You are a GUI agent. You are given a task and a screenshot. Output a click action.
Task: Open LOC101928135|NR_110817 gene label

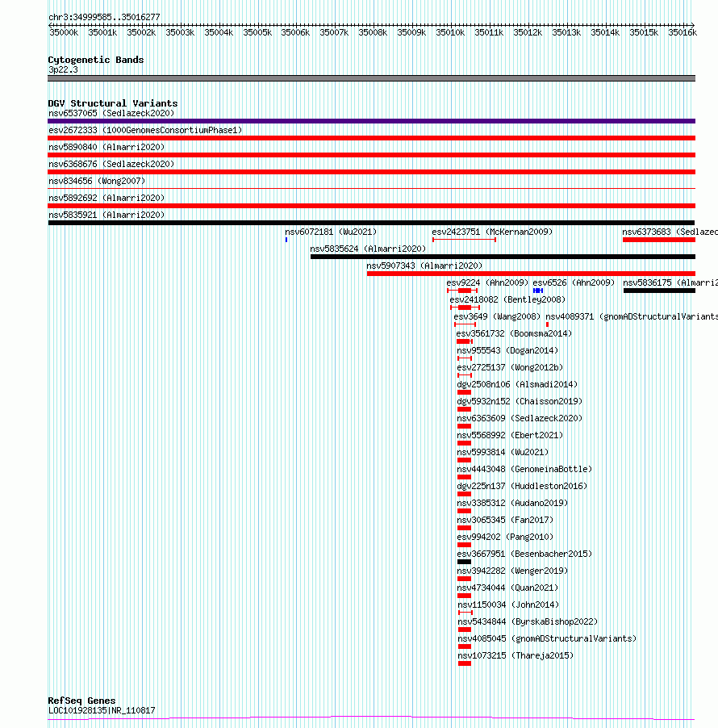point(102,710)
